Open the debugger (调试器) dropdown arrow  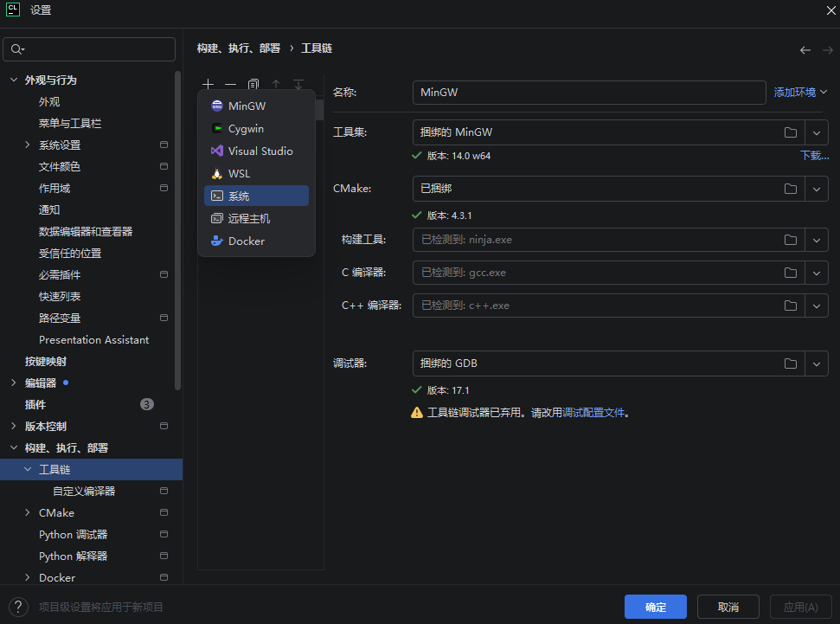click(817, 363)
